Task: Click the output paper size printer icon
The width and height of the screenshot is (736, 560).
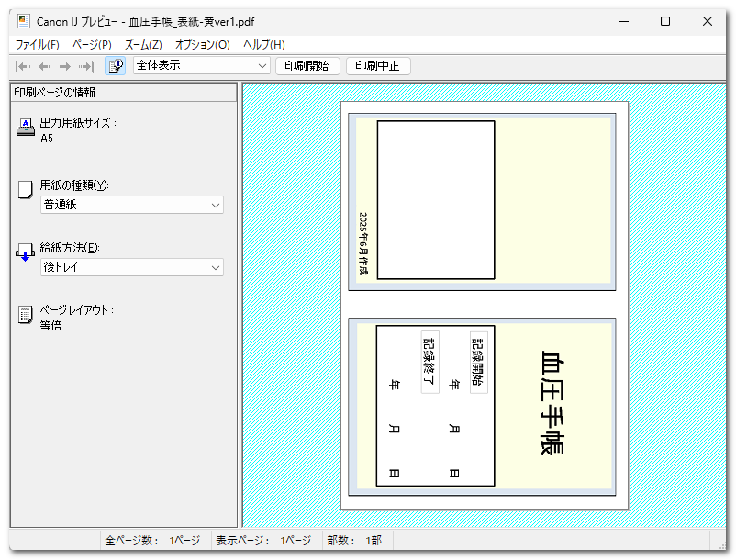Action: coord(26,128)
